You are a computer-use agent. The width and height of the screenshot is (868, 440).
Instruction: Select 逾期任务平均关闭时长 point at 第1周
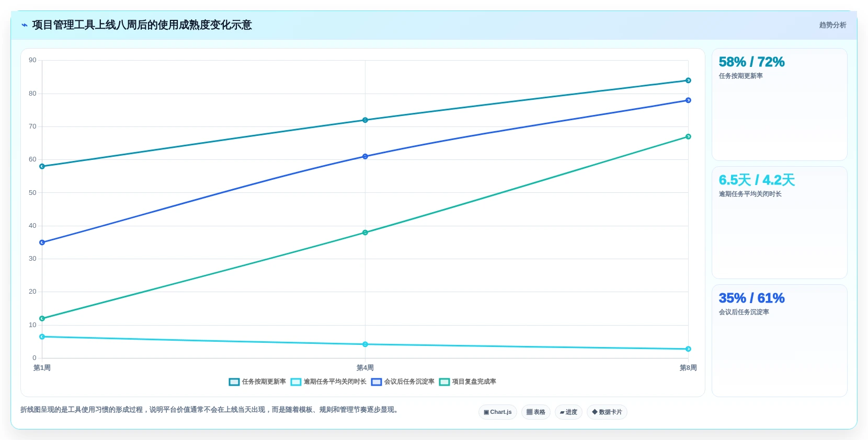click(x=42, y=337)
